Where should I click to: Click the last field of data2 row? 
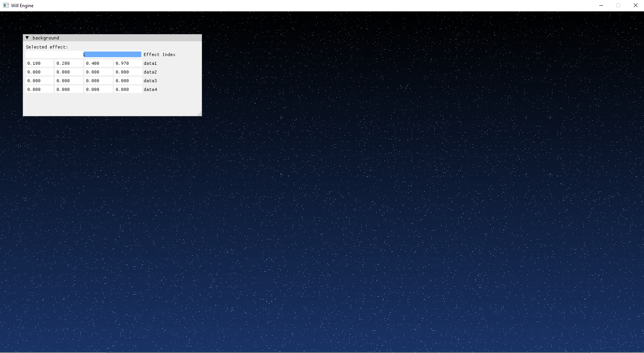pyautogui.click(x=127, y=72)
